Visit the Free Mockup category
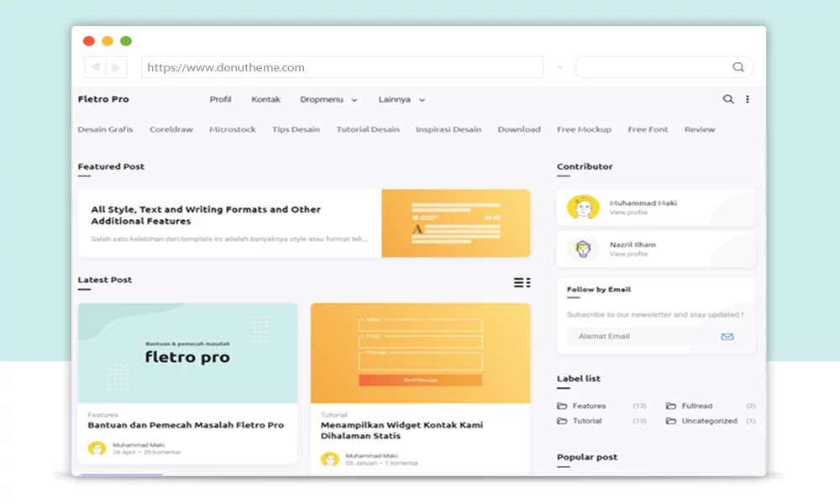This screenshot has height=504, width=840. click(584, 129)
